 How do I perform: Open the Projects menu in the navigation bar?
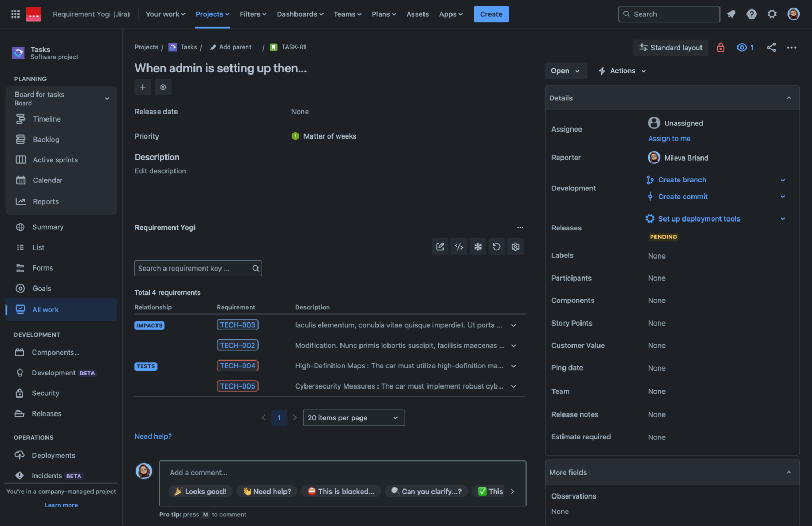click(212, 14)
